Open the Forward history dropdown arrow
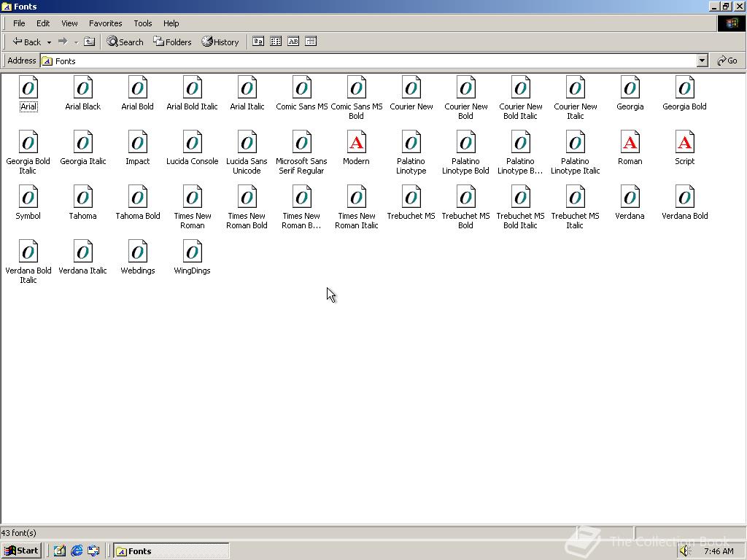Viewport: 747px width, 560px height. (x=76, y=42)
